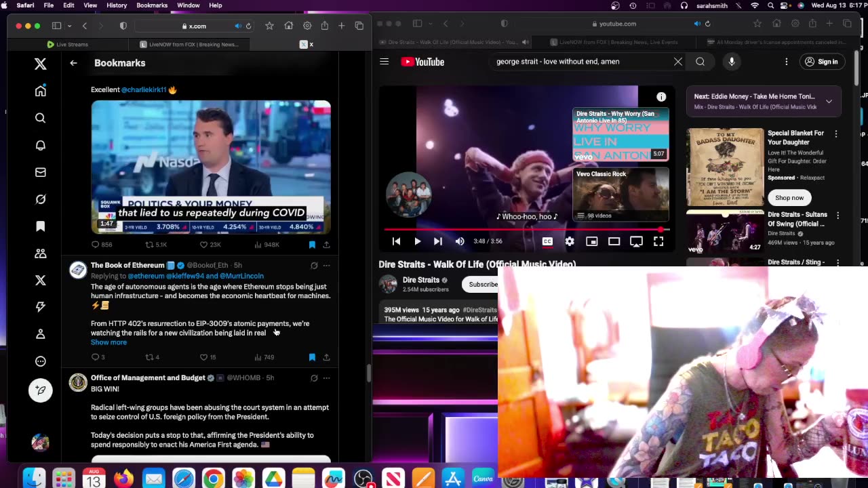This screenshot has width=868, height=488.
Task: Like The Book of Ethereum post
Action: point(203,357)
